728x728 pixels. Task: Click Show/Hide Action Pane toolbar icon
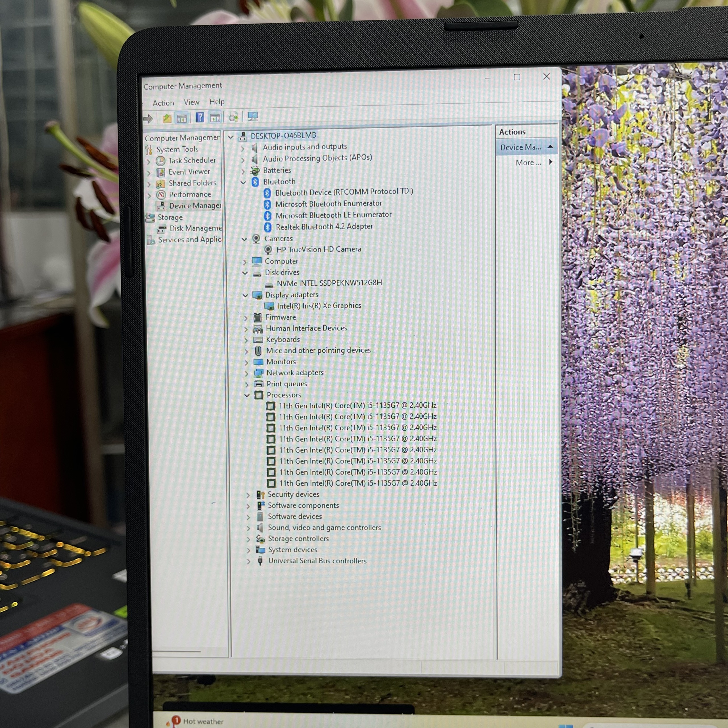215,118
